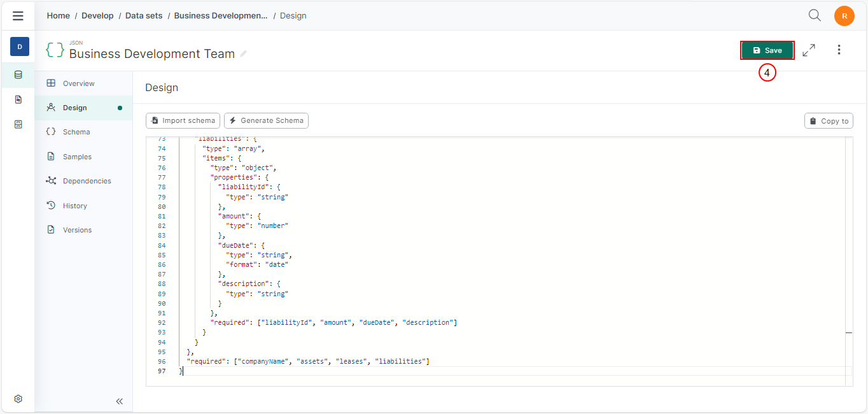Go to Home breadcrumb
Image resolution: width=868 pixels, height=414 pixels.
coord(59,15)
